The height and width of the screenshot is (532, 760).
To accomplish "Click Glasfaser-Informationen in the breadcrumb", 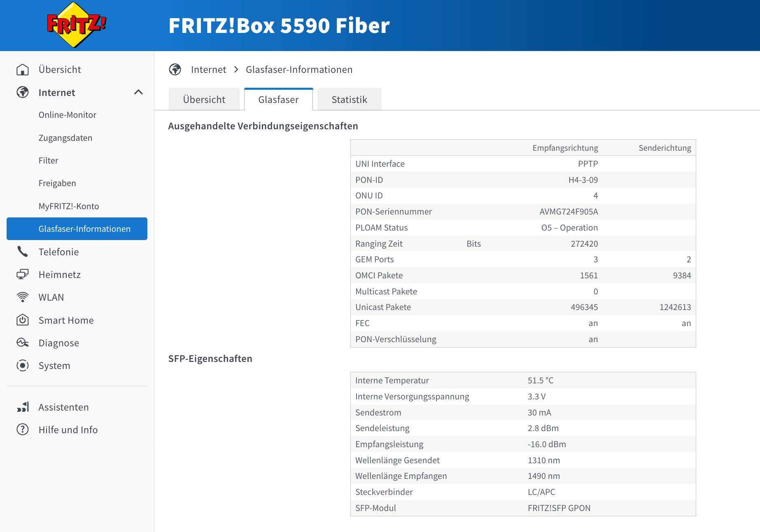I will (x=299, y=70).
